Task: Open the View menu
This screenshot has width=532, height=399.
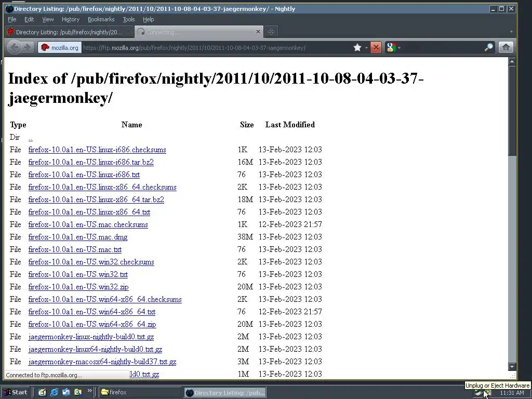Action: coord(48,19)
